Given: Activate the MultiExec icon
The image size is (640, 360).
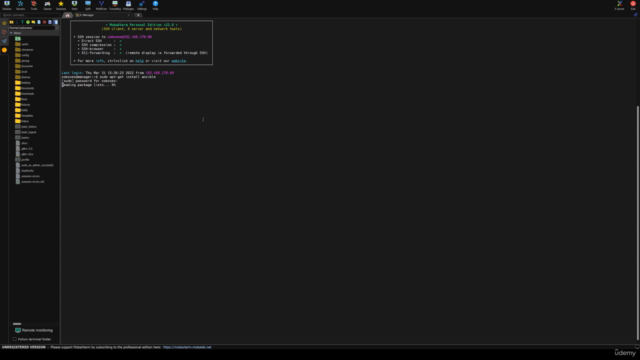Looking at the screenshot, I should pyautogui.click(x=101, y=5).
